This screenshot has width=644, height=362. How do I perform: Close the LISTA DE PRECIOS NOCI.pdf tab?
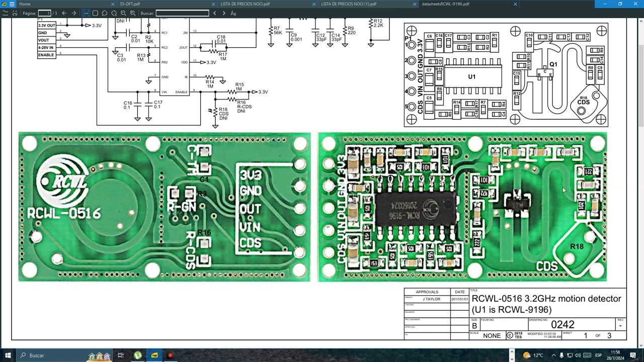314,4
